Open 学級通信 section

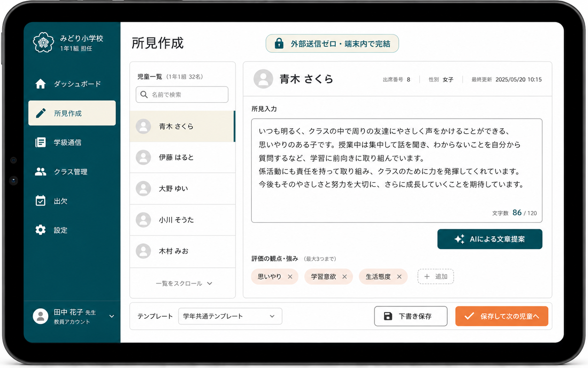[x=72, y=142]
